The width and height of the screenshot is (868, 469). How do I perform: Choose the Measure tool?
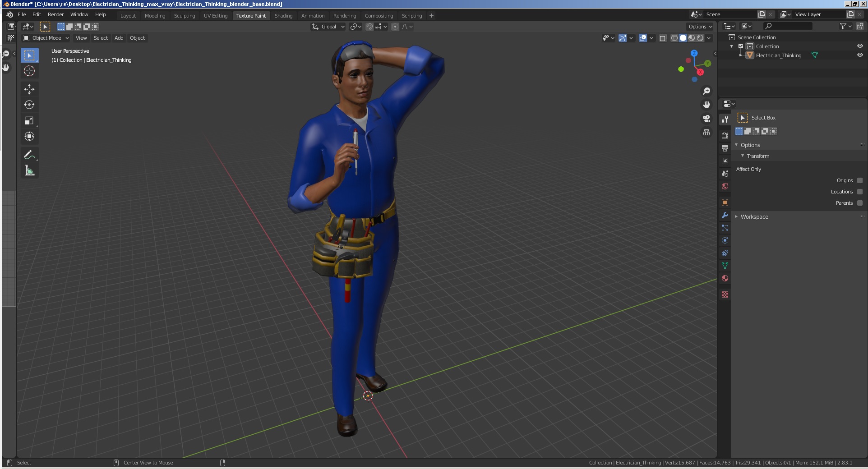29,170
